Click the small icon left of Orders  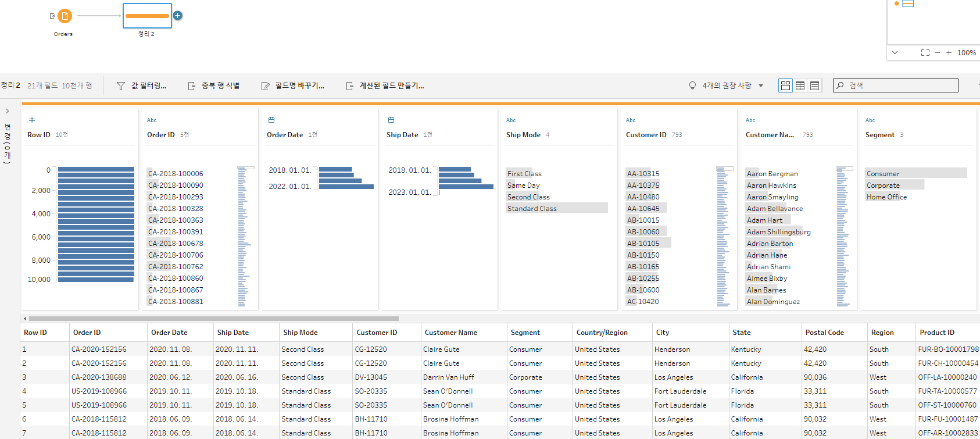[52, 16]
